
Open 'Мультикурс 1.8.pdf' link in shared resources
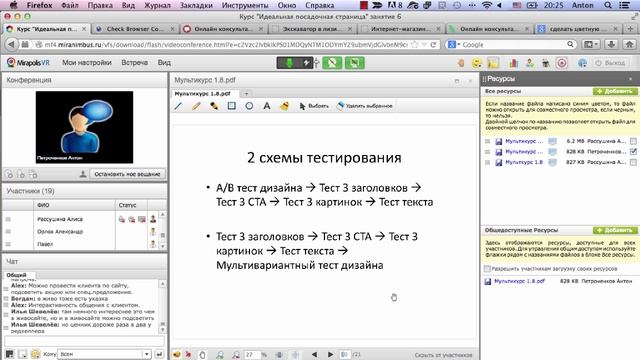pyautogui.click(x=519, y=281)
